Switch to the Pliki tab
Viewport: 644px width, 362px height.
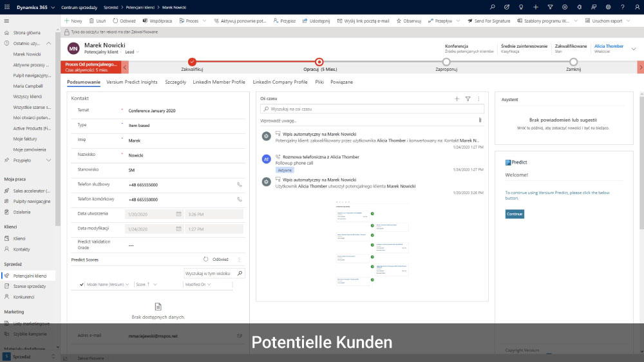(x=319, y=82)
